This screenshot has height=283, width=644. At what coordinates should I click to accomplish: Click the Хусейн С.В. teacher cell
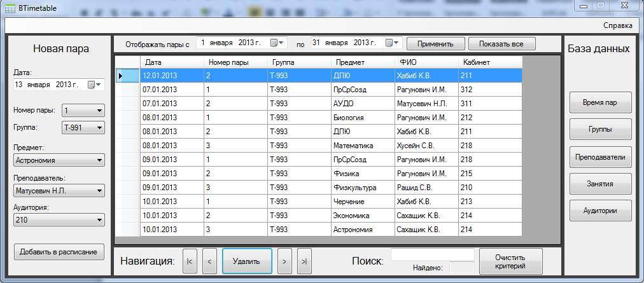tap(427, 146)
